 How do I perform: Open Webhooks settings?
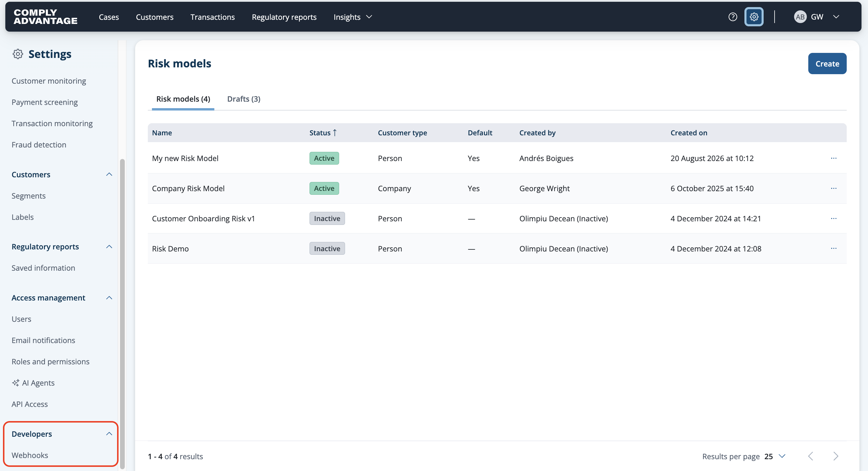[x=30, y=455]
